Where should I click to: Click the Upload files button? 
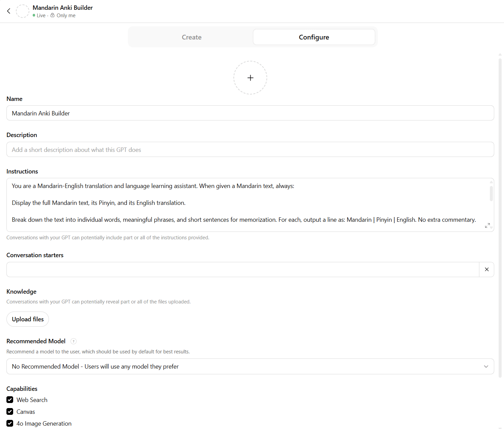(28, 319)
